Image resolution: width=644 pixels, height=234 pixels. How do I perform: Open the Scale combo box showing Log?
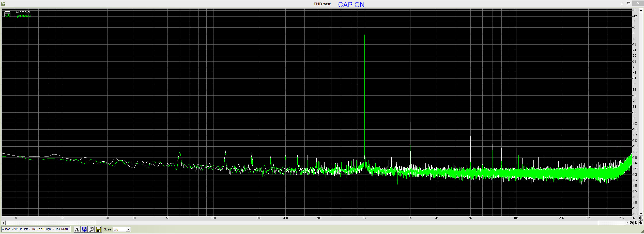pos(121,229)
